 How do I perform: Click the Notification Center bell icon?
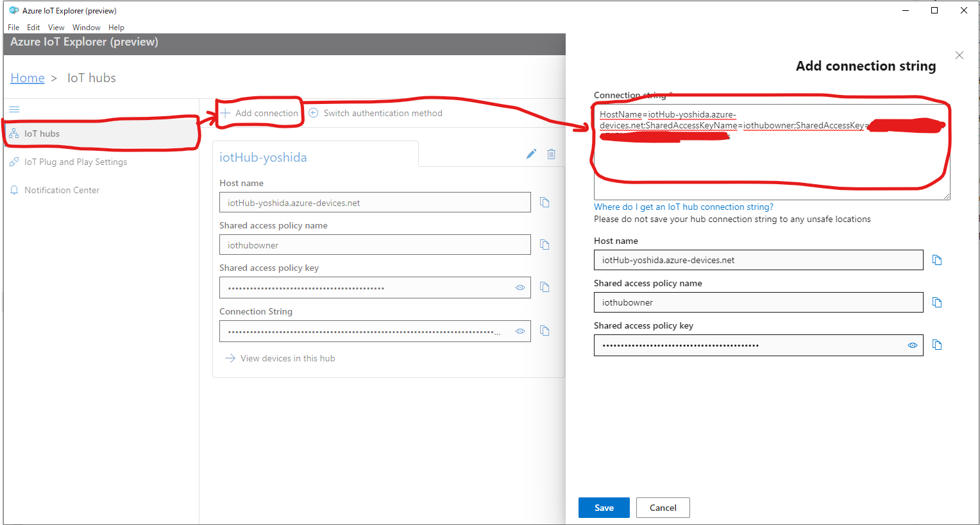click(14, 190)
